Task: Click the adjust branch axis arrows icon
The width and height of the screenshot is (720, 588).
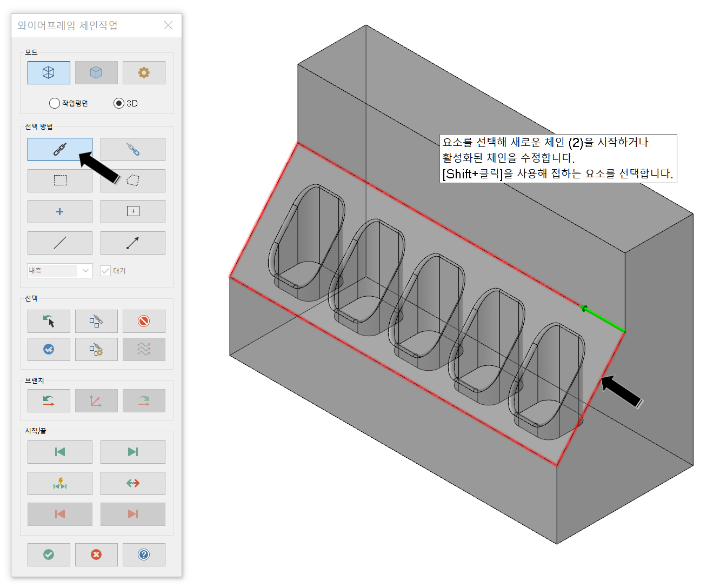Action: pos(96,401)
